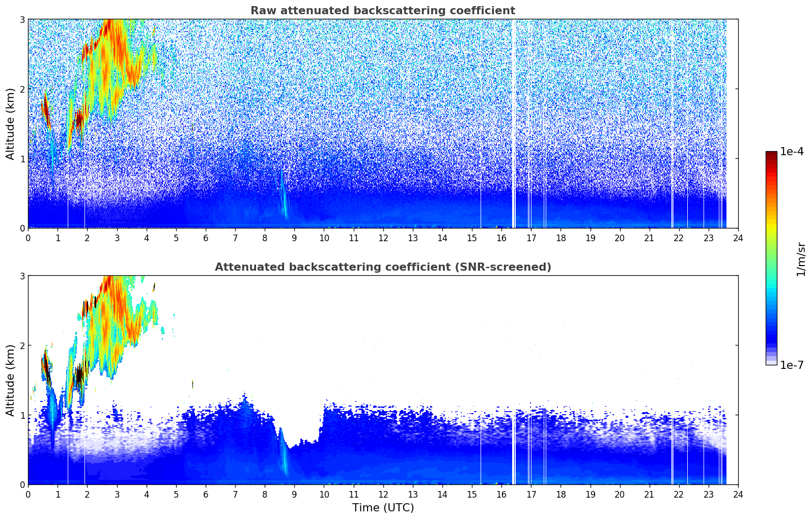Click altitude tick "3" on the SNR-screened plot
812x519 pixels.
(x=22, y=276)
